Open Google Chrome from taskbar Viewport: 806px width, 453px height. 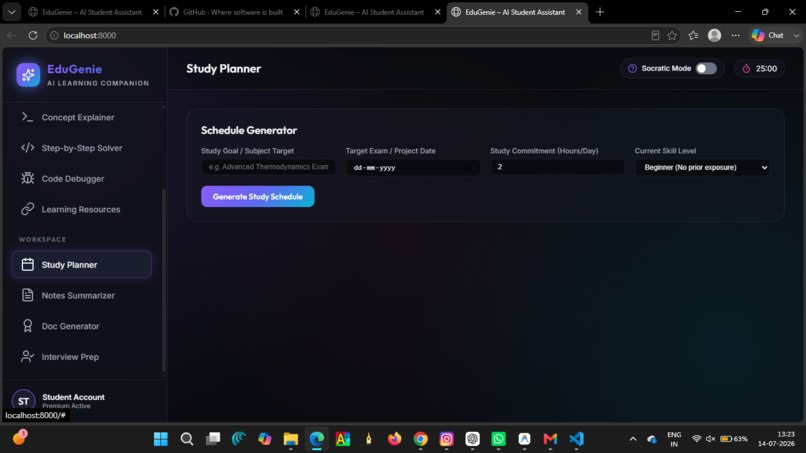[x=420, y=439]
